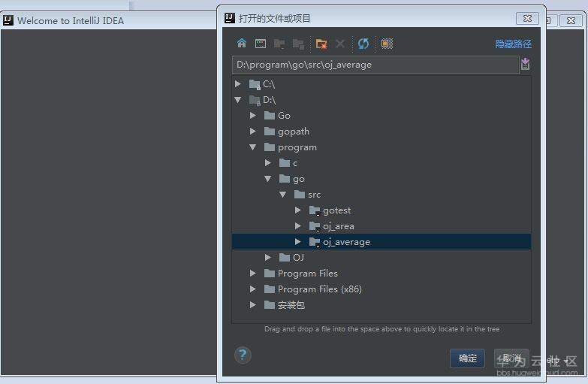Click the oj_average project folder icon
This screenshot has width=588, height=384.
[x=314, y=242]
